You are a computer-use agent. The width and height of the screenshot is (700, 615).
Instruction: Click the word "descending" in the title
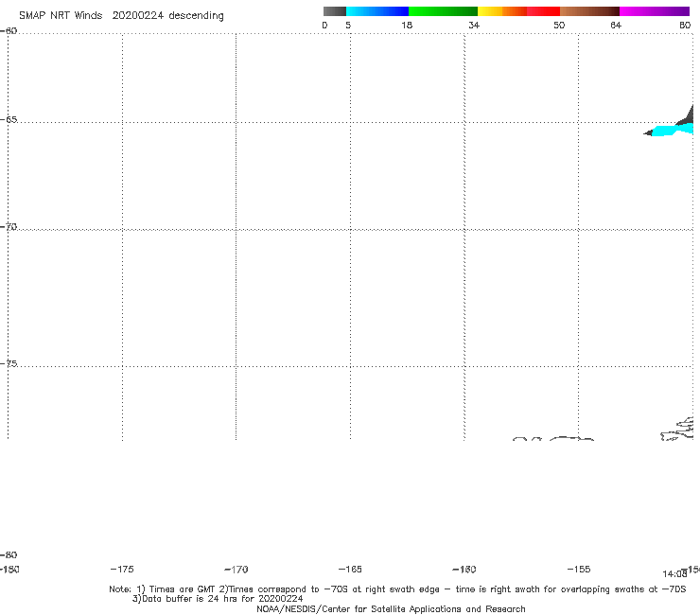point(196,16)
